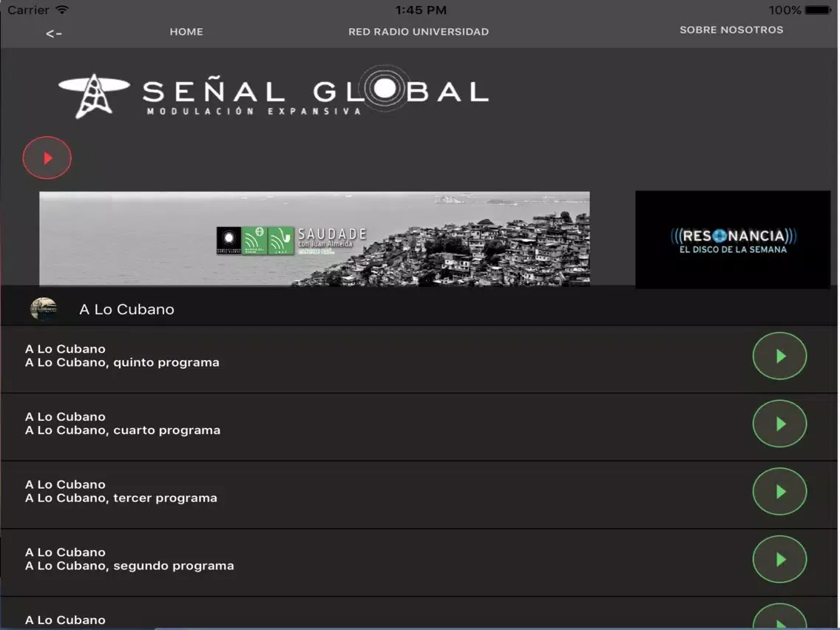The image size is (840, 630).
Task: Tap the 1:45 PM clock
Action: (x=421, y=10)
